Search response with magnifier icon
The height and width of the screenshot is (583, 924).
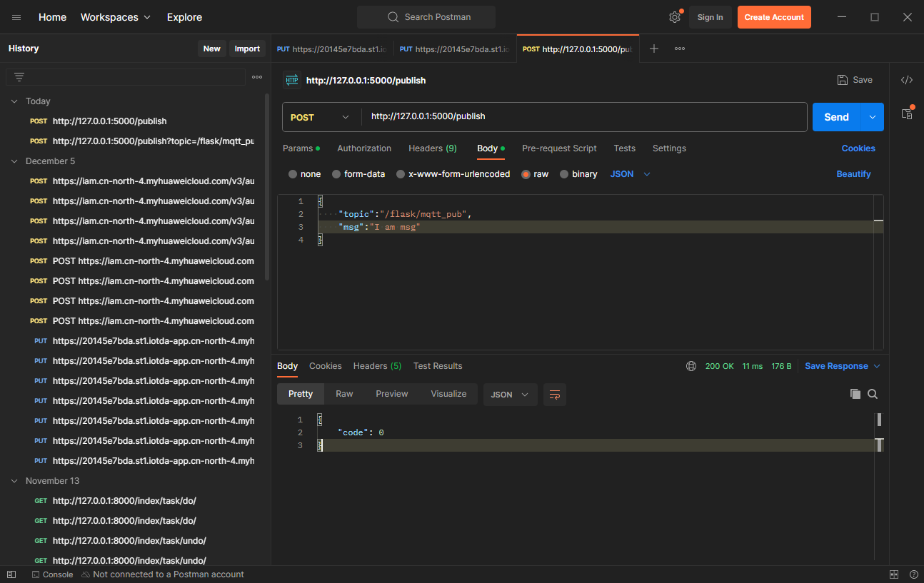pyautogui.click(x=873, y=394)
